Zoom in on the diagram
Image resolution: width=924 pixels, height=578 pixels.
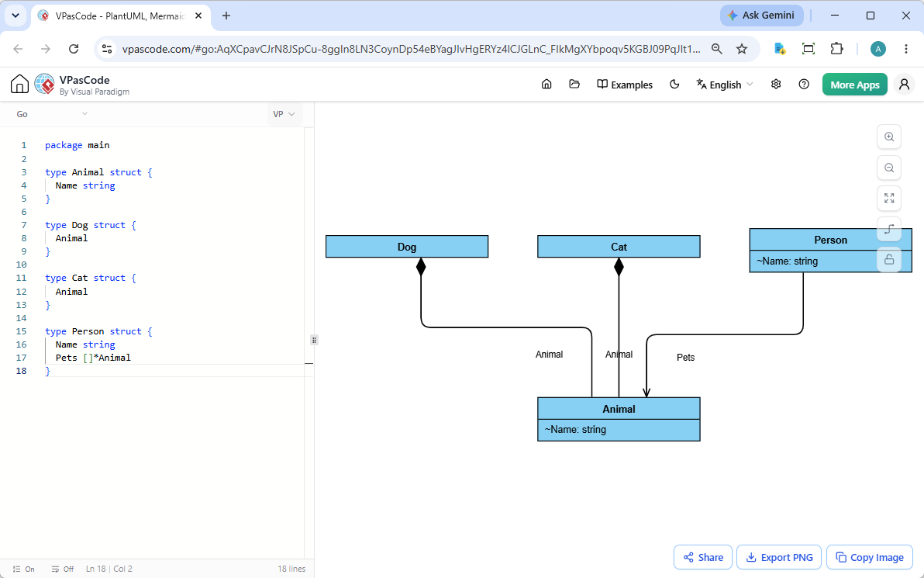point(889,137)
